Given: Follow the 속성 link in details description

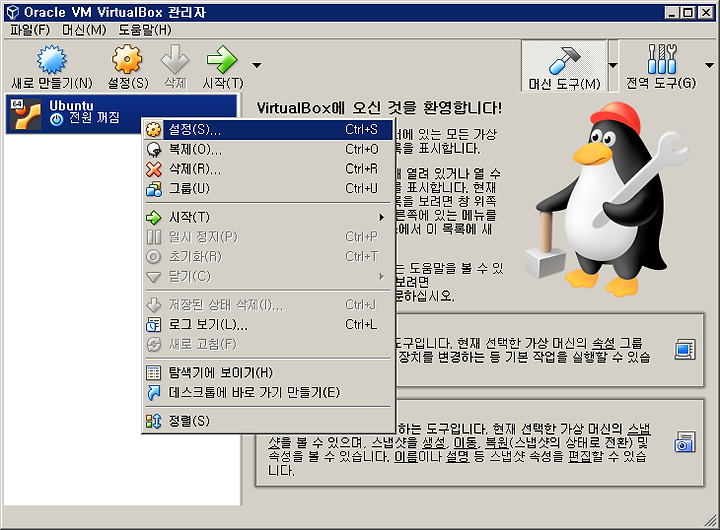Looking at the screenshot, I should [603, 343].
